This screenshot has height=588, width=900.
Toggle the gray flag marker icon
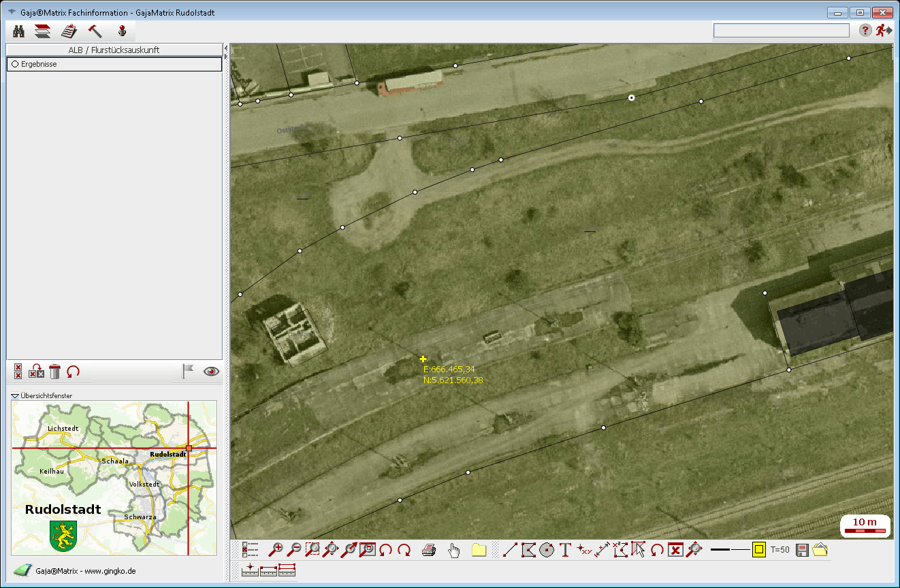(187, 371)
